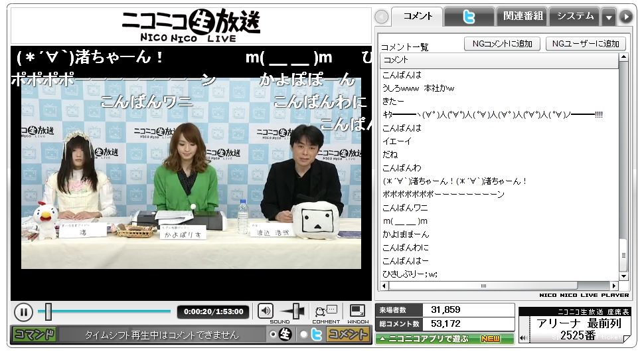
Task: Click NGユーザーに追加 button
Action: pos(586,44)
